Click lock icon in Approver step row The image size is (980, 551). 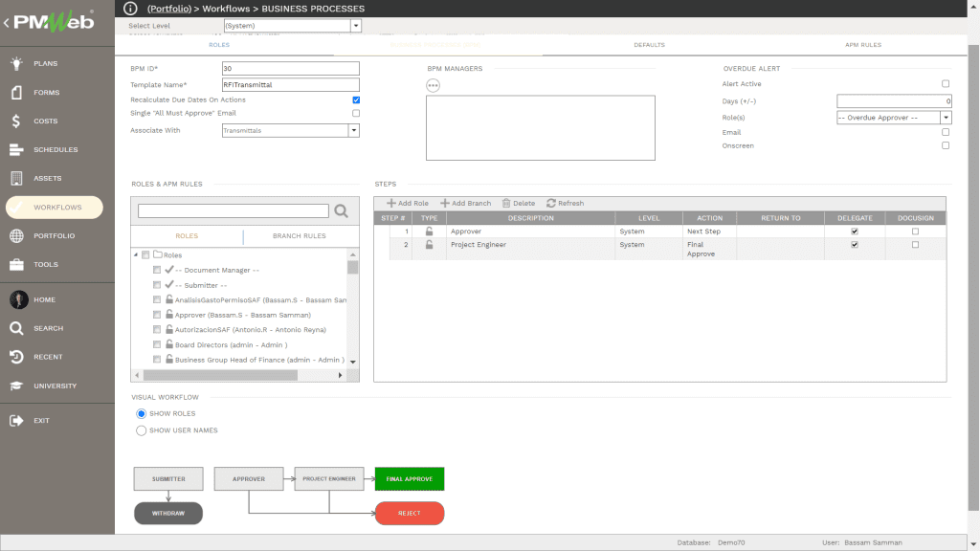(430, 231)
